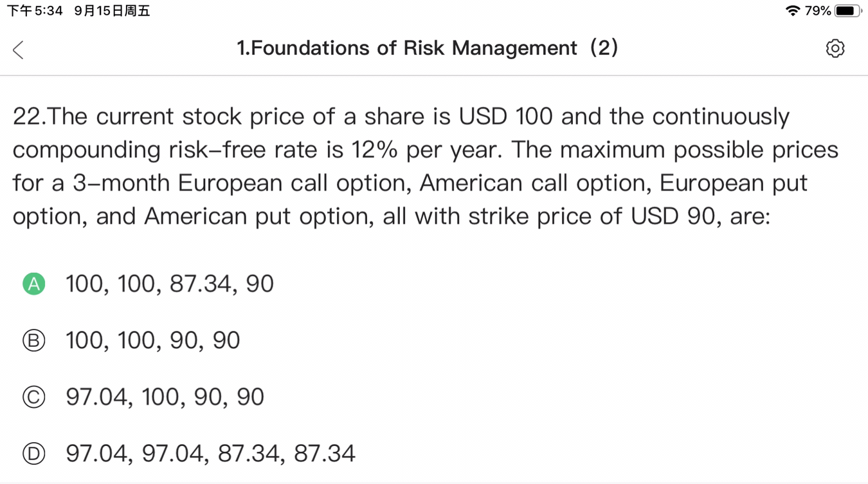The height and width of the screenshot is (484, 868).
Task: Tap the back arrow in the header
Action: click(x=18, y=50)
